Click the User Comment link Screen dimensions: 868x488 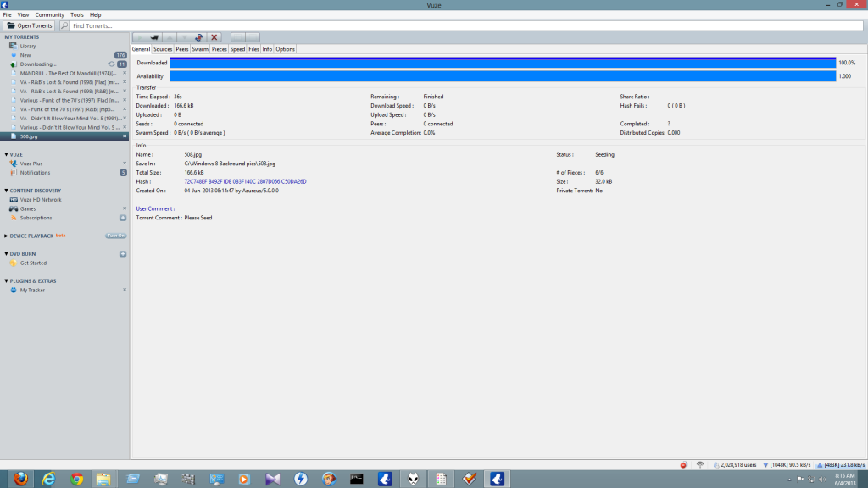pyautogui.click(x=155, y=208)
